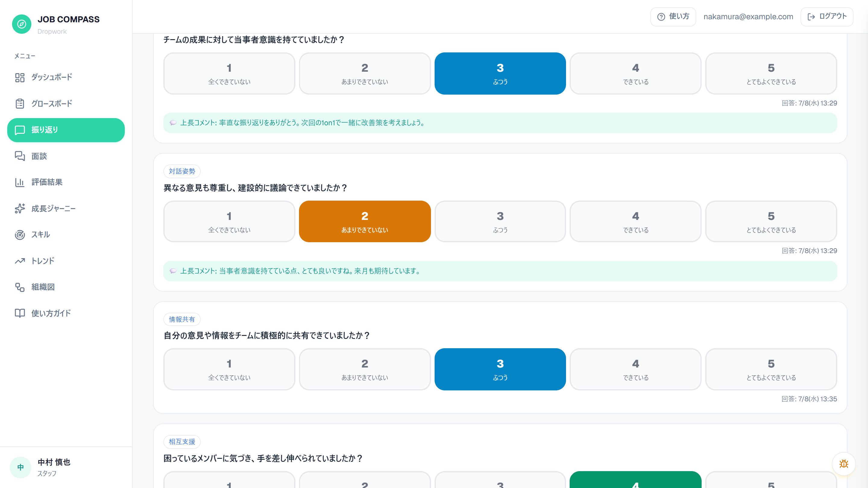Select rating 2 for 情報共有 question
Viewport: 868px width, 488px height.
pos(365,369)
